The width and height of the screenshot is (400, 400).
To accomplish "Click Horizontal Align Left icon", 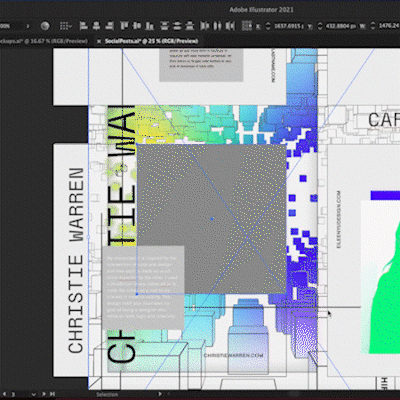I will [83, 26].
